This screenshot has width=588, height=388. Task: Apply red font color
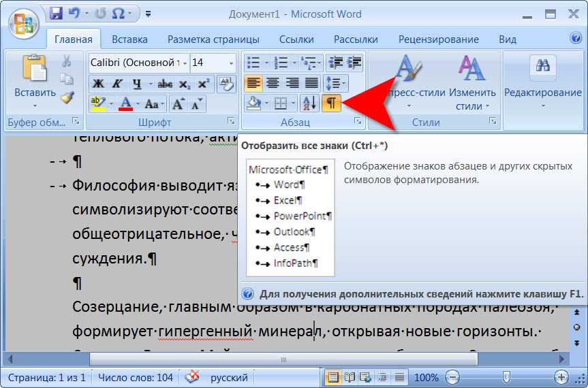pyautogui.click(x=126, y=103)
